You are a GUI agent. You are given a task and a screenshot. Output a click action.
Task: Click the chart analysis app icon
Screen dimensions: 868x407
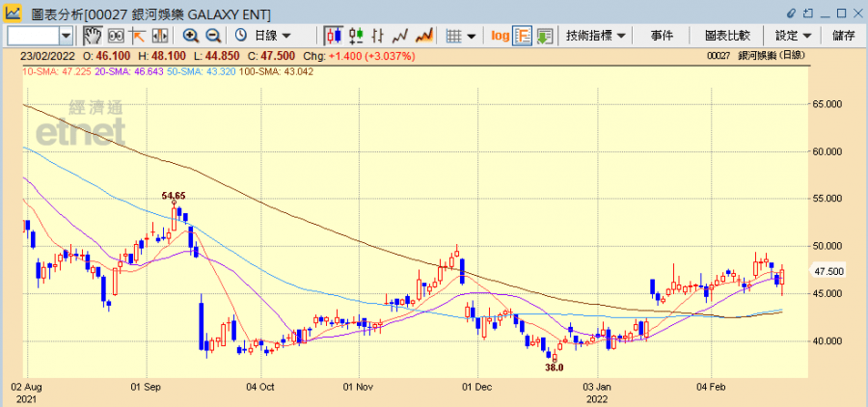(13, 13)
